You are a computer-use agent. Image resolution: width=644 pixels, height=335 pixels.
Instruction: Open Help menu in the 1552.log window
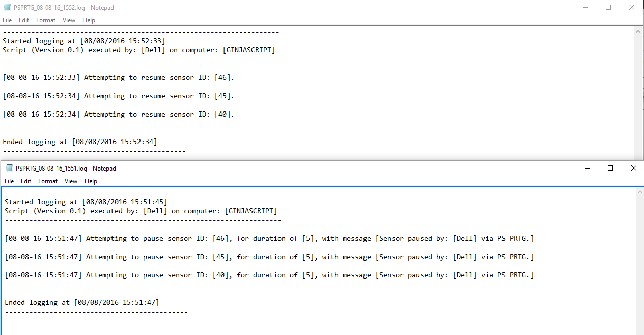pyautogui.click(x=89, y=20)
